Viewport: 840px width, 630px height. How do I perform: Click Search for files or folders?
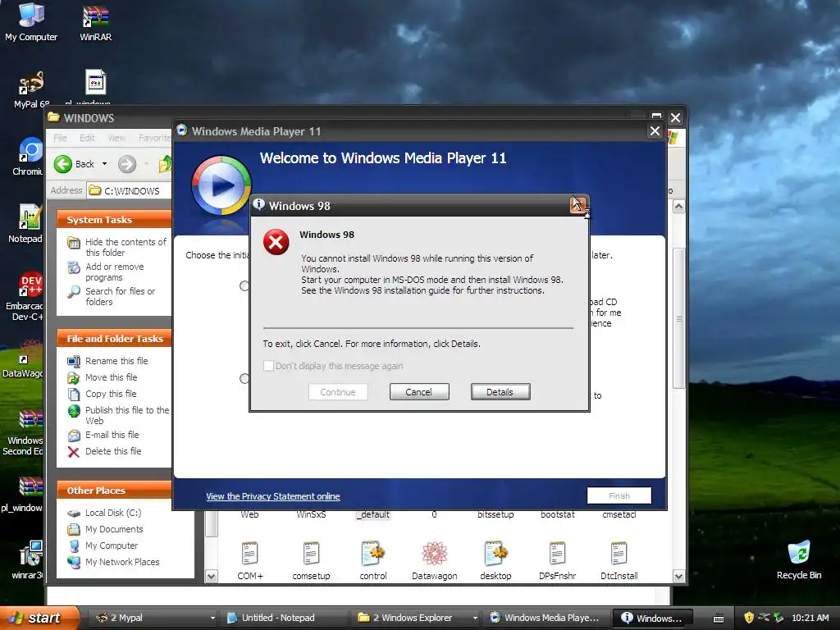pos(120,296)
